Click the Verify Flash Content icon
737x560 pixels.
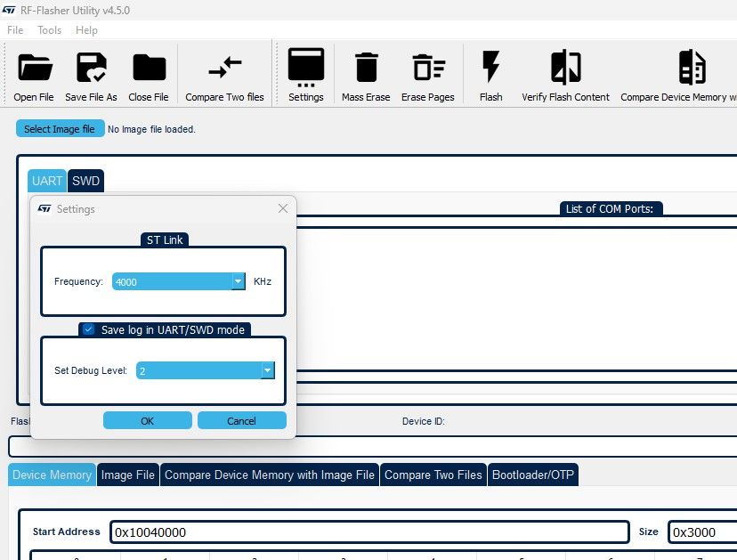[565, 68]
